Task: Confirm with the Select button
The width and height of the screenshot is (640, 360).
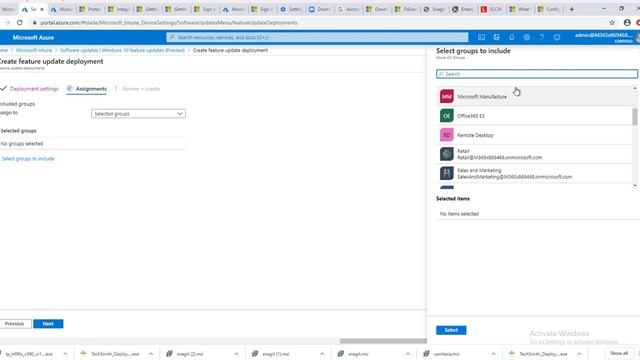Action: 451,330
